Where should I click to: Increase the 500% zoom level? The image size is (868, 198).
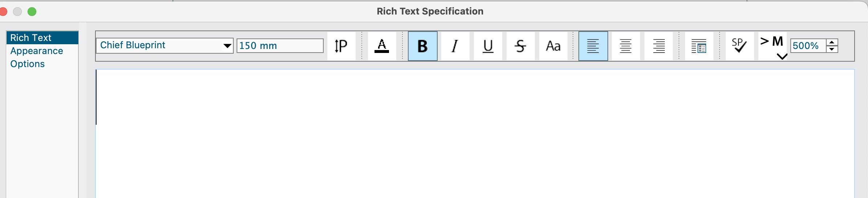click(x=832, y=42)
